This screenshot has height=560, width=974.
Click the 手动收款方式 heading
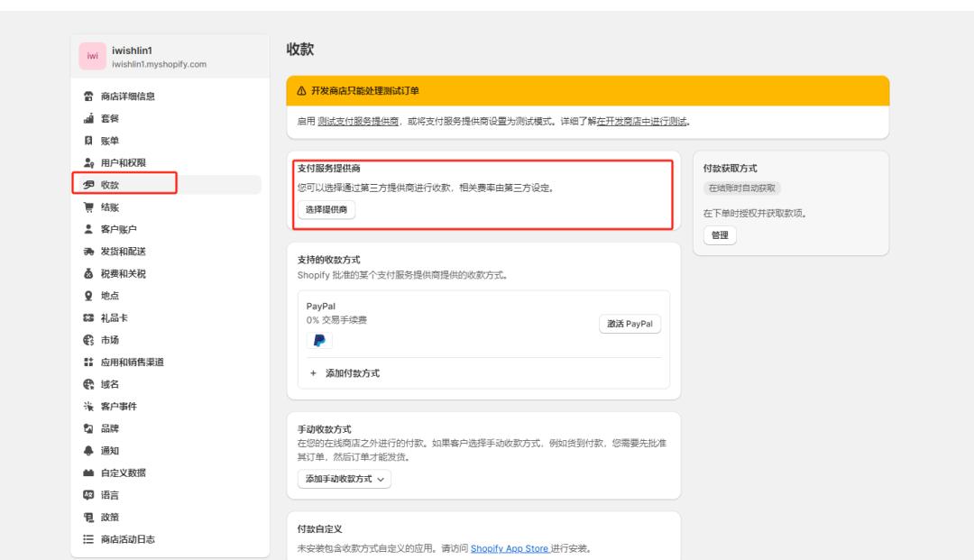tap(325, 429)
